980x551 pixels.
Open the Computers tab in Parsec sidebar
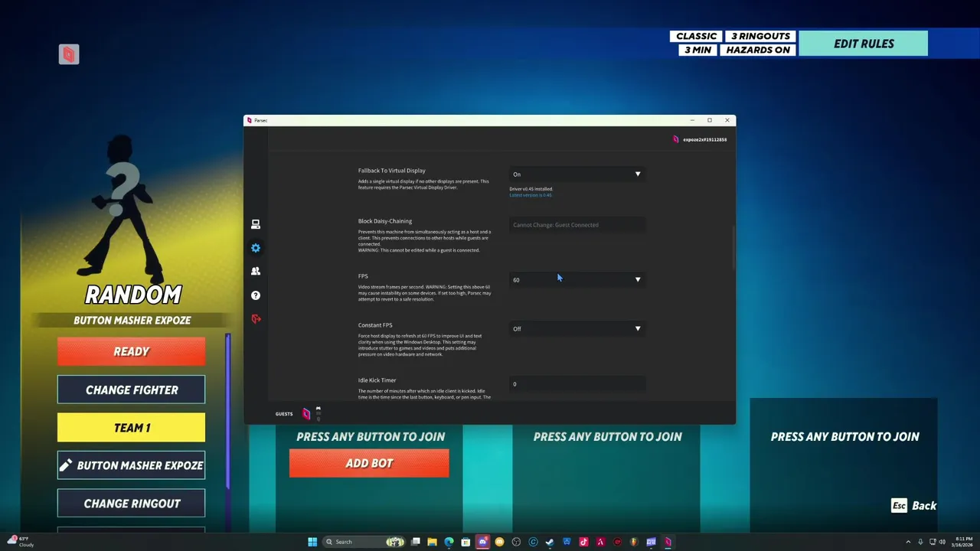pyautogui.click(x=256, y=224)
